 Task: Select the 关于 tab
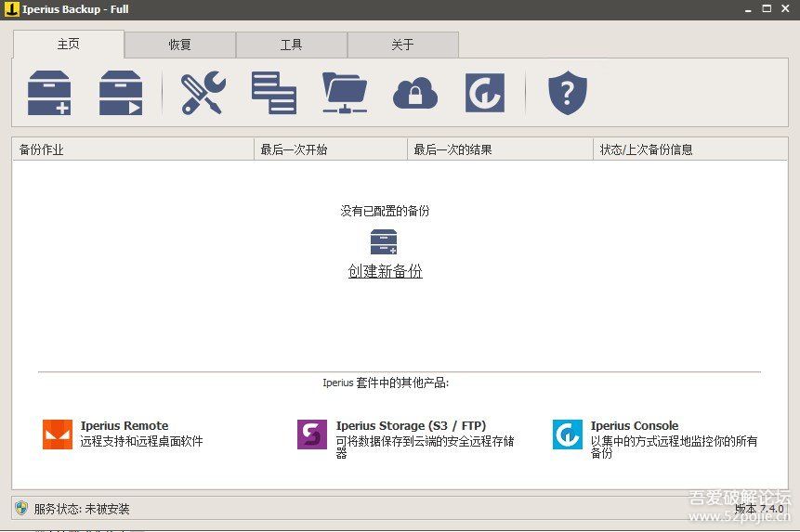click(402, 45)
